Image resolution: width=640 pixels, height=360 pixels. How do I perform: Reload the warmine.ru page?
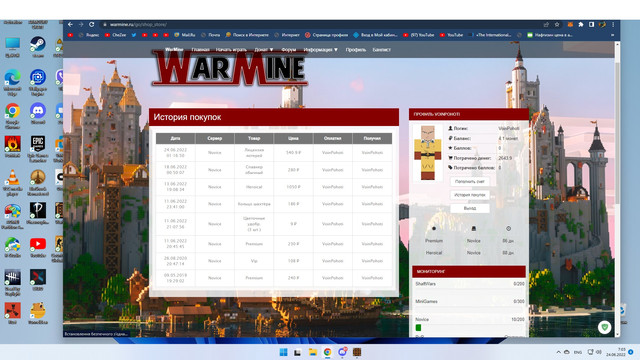[92, 24]
